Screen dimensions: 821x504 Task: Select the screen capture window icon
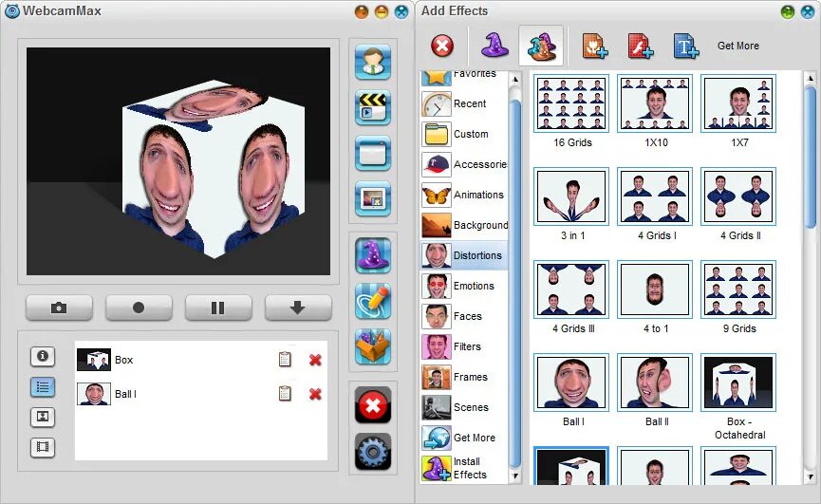pyautogui.click(x=373, y=154)
